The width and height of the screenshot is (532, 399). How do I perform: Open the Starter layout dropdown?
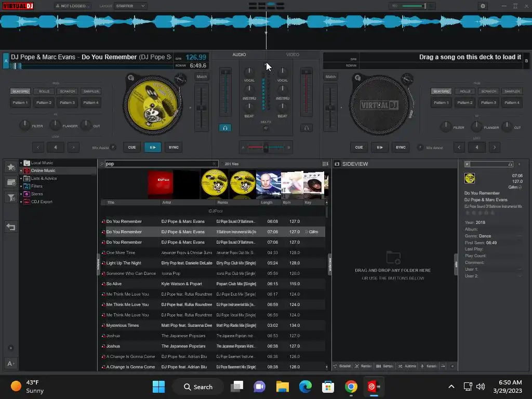pos(130,6)
